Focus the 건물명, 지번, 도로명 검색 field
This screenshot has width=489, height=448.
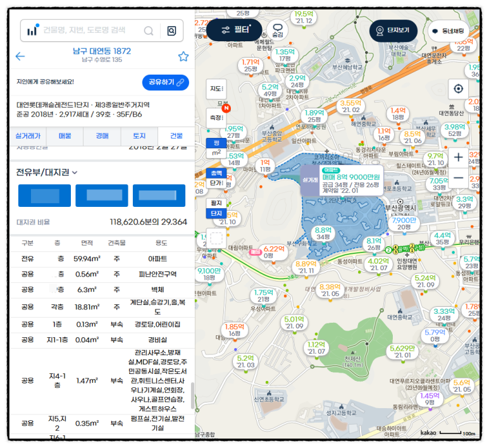coord(84,30)
